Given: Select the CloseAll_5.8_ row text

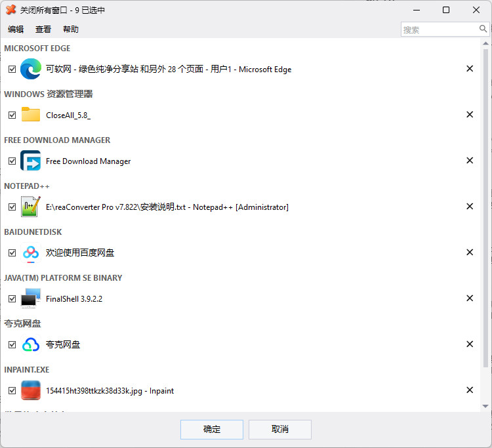Looking at the screenshot, I should pyautogui.click(x=68, y=115).
